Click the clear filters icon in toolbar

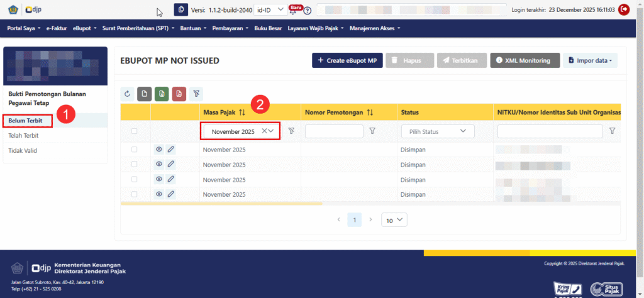tap(196, 94)
